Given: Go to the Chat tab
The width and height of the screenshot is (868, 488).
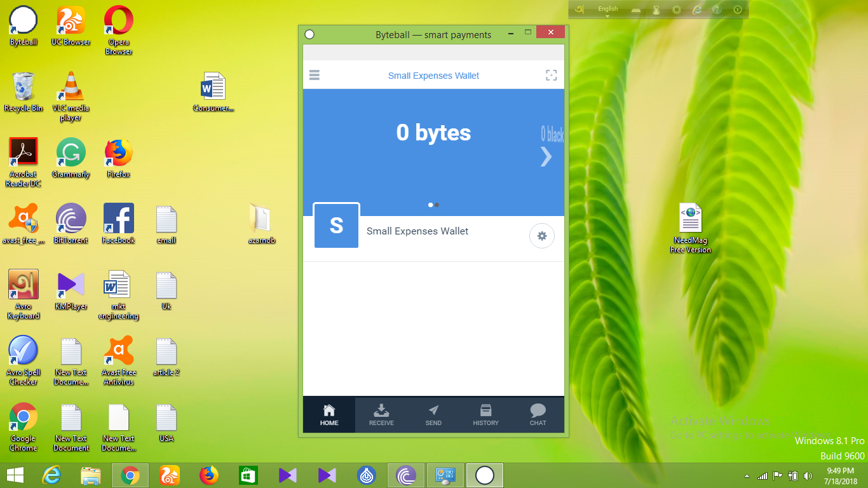Looking at the screenshot, I should click(x=538, y=416).
